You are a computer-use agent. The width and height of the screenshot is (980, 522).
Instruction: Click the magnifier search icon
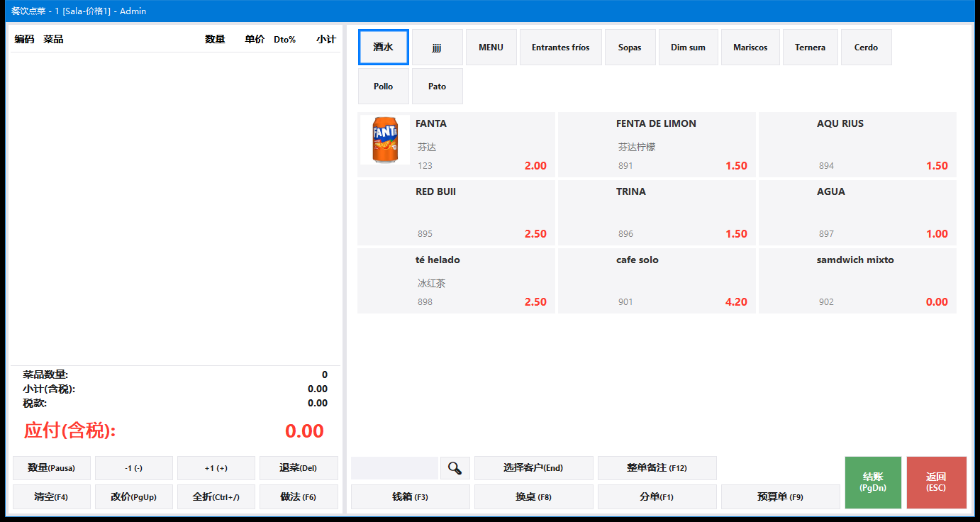pyautogui.click(x=455, y=468)
